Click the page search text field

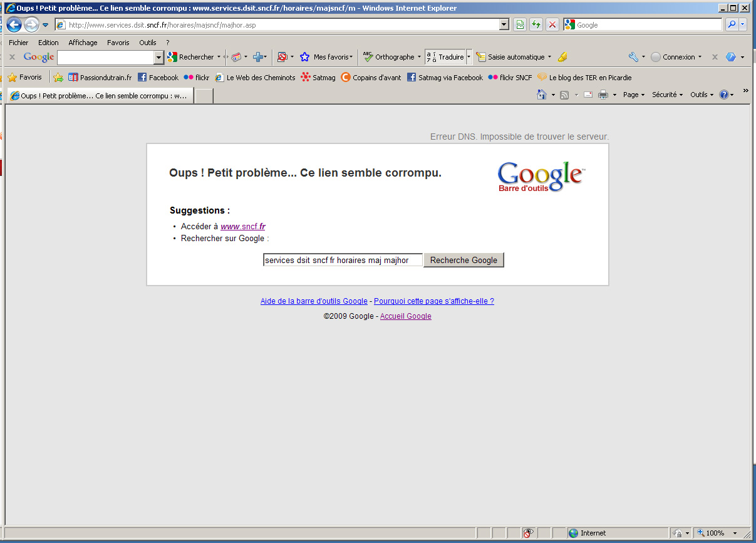343,261
